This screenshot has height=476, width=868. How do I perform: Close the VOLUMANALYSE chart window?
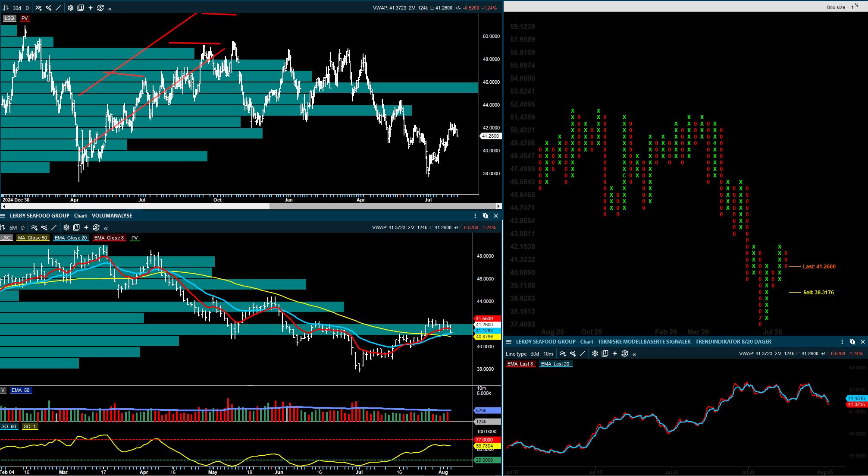496,216
